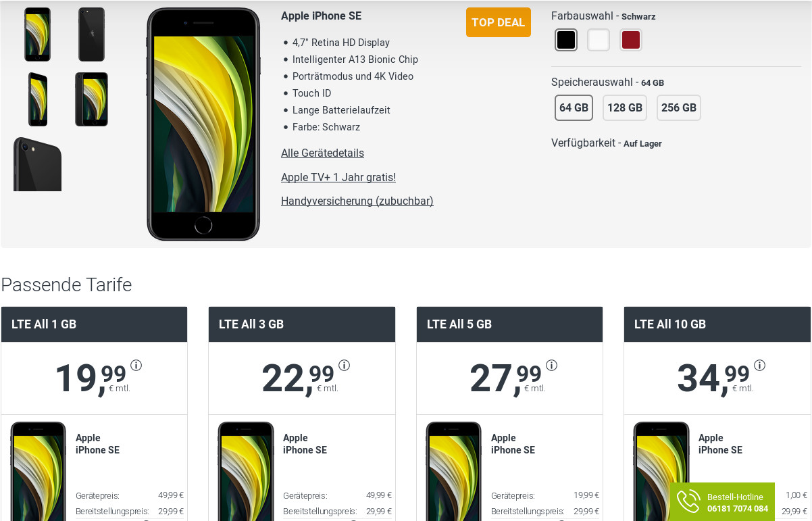The height and width of the screenshot is (521, 812).
Task: Click the Bestell-Hotline phone icon
Action: pyautogui.click(x=688, y=501)
